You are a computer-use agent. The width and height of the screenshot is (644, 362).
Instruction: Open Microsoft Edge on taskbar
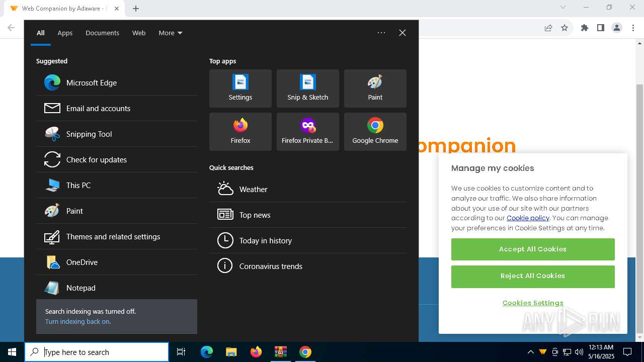[207, 352]
